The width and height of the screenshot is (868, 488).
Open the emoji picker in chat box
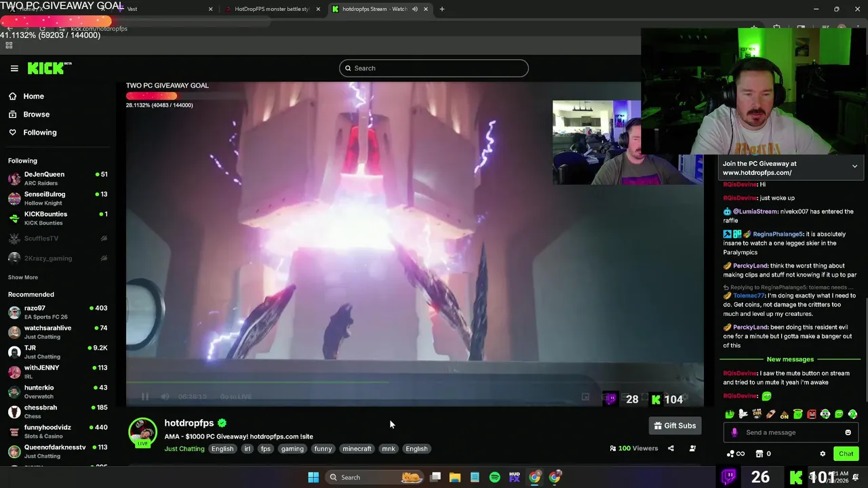tap(848, 432)
